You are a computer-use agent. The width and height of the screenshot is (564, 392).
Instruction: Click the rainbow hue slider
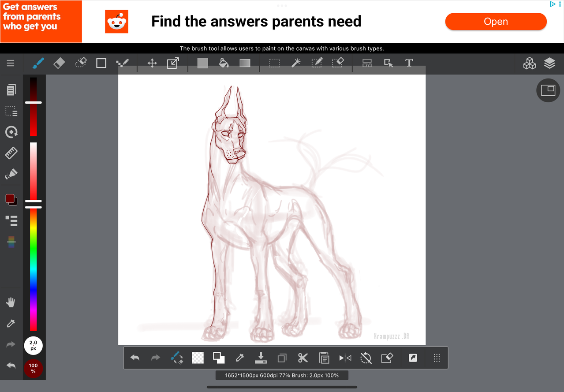(34, 269)
